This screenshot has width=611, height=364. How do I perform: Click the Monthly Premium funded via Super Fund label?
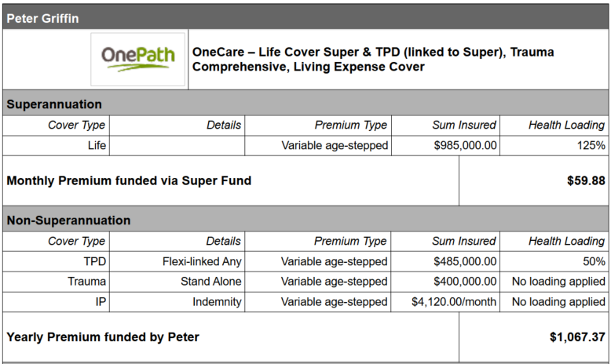[129, 180]
